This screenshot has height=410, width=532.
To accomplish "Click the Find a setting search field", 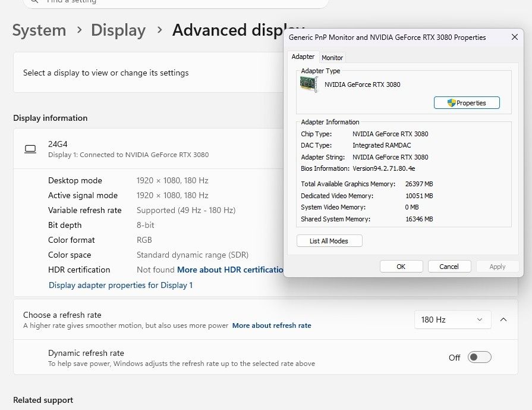I will point(176,2).
